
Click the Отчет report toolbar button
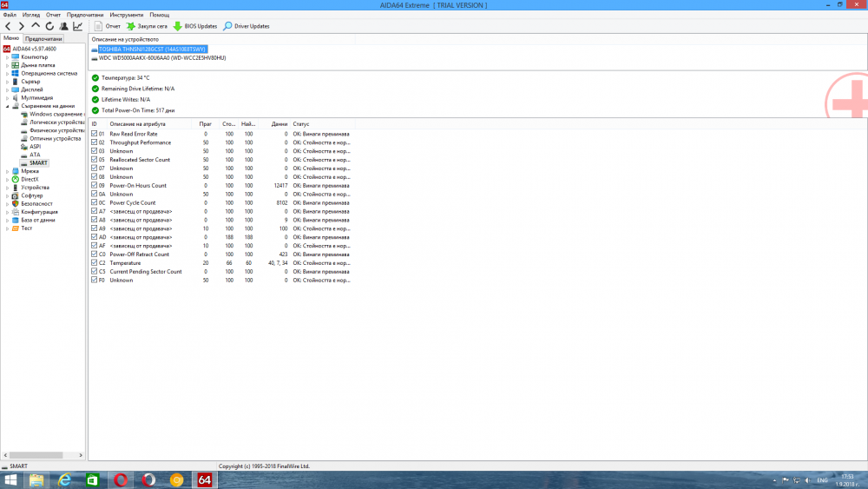click(108, 26)
